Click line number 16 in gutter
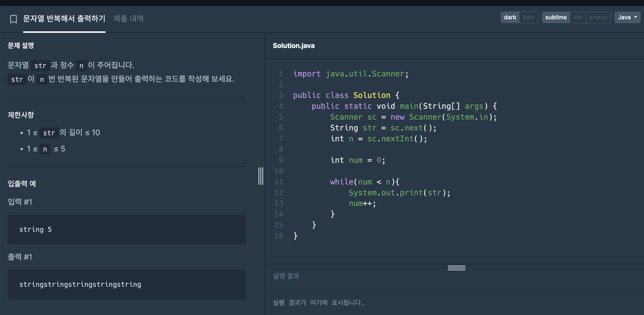 tap(279, 236)
